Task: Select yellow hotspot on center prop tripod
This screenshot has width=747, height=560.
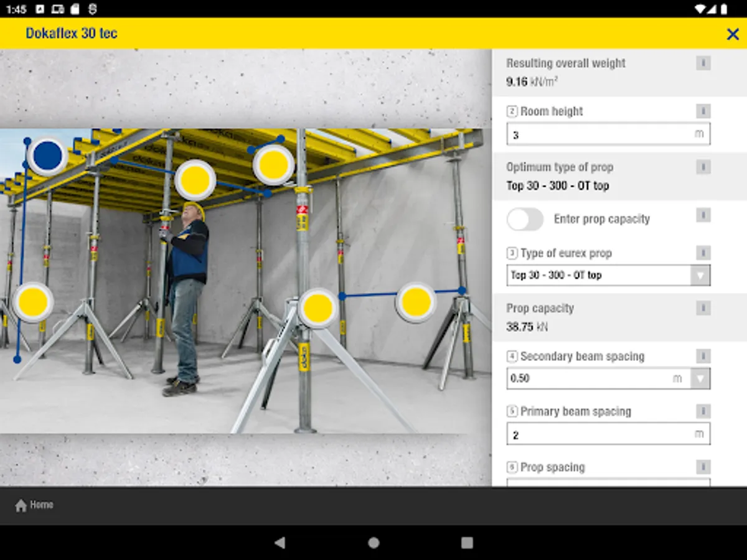Action: (318, 308)
